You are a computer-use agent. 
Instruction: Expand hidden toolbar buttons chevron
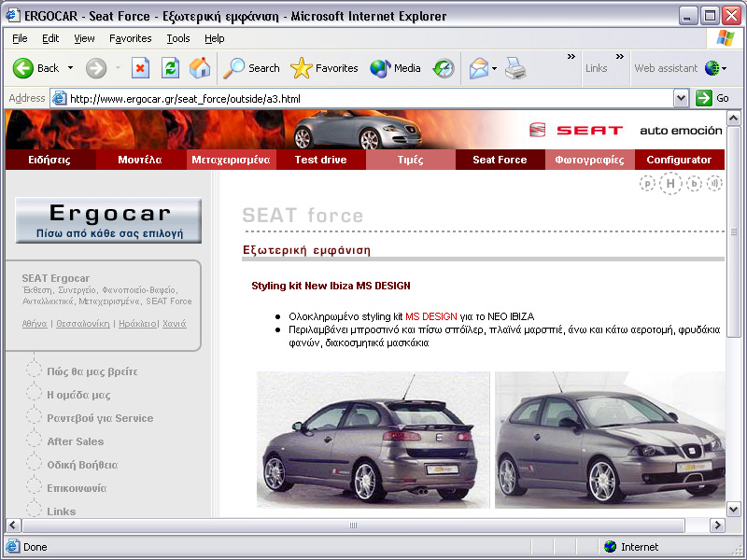tap(571, 57)
